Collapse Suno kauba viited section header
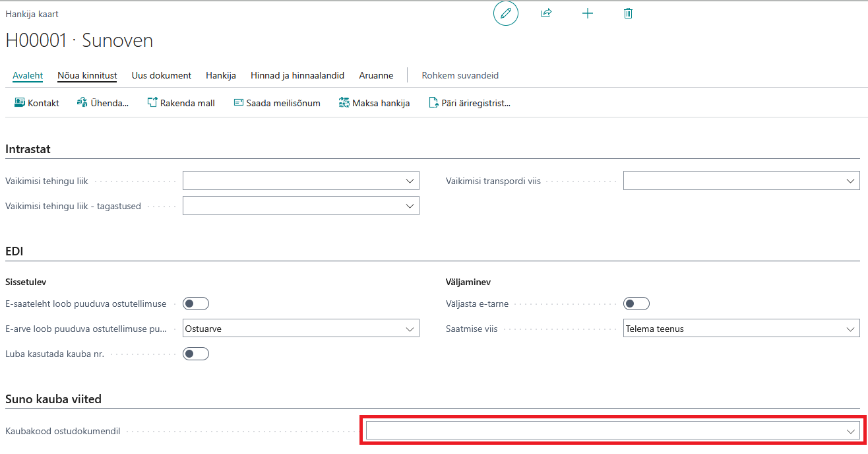The image size is (868, 454). (x=53, y=399)
